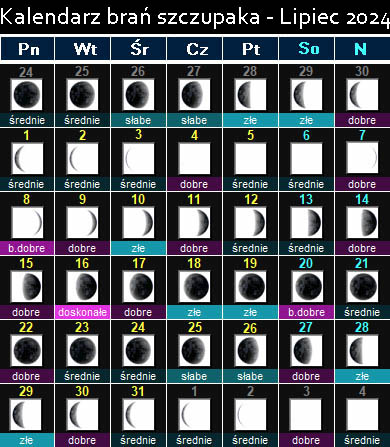Click the moon icon under date 23
Viewport: 390px width, 447px height.
click(82, 350)
